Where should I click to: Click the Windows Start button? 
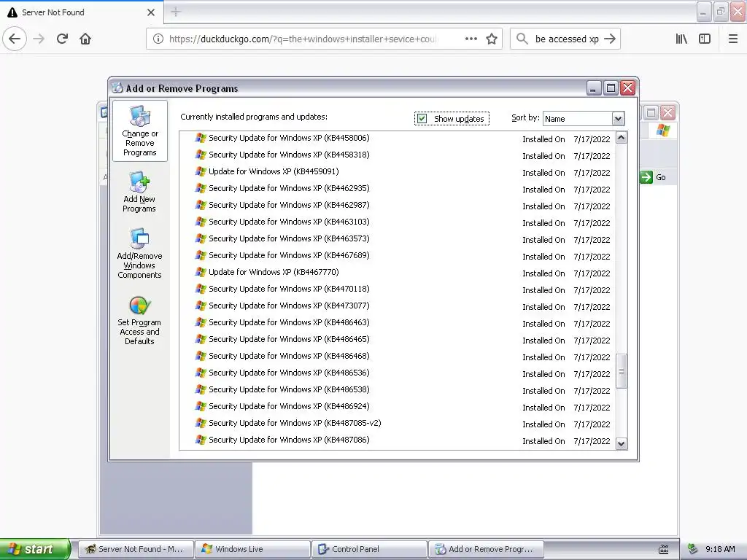point(34,549)
